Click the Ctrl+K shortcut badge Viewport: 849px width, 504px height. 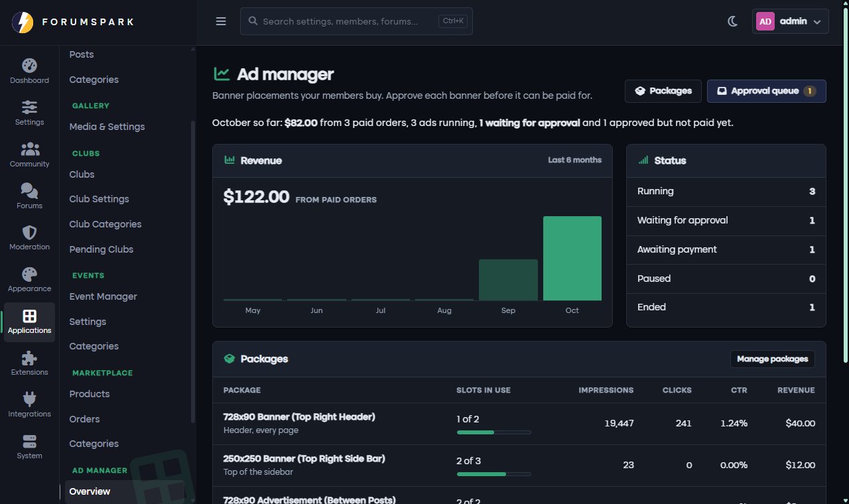(453, 21)
